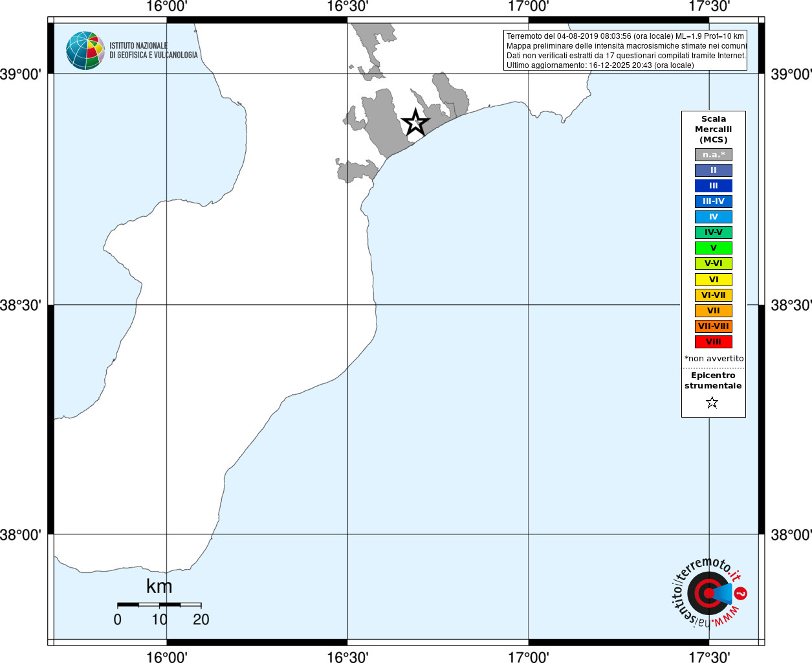Click the INGV globe logo
The width and height of the screenshot is (812, 663).
coord(85,51)
